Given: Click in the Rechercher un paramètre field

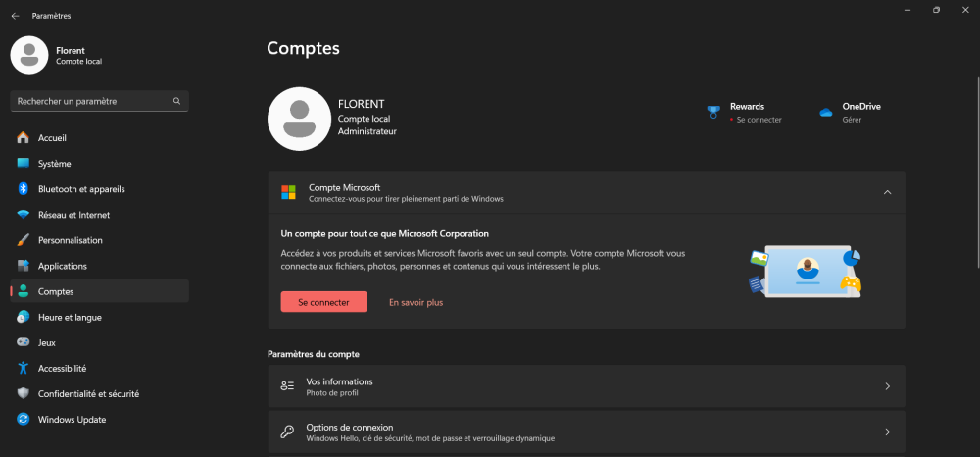Looking at the screenshot, I should (x=99, y=101).
